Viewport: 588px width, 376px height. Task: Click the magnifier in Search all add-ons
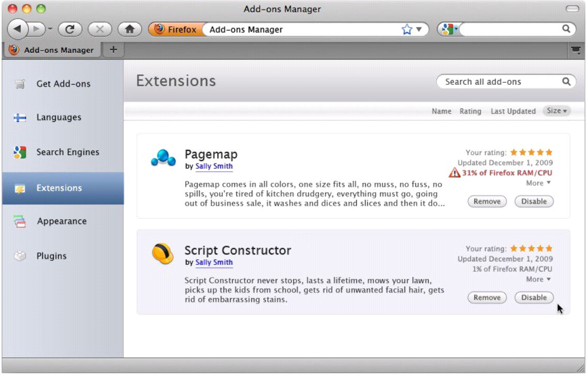[x=566, y=81]
